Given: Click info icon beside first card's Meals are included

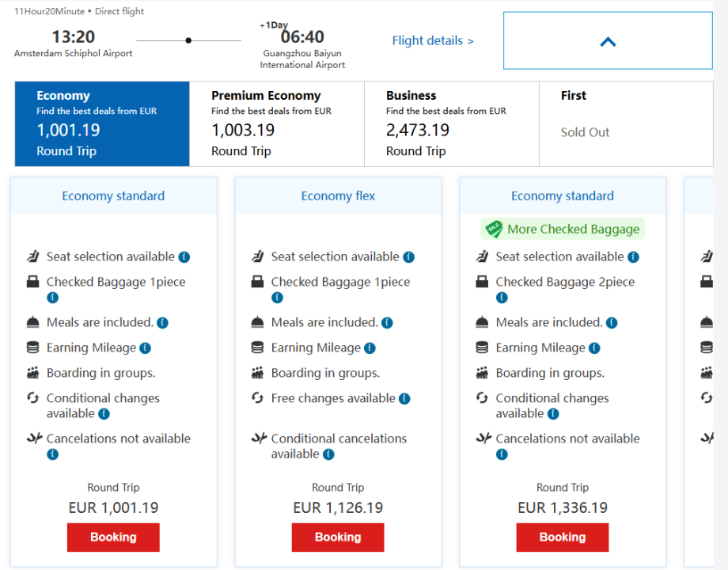Looking at the screenshot, I should (x=162, y=322).
